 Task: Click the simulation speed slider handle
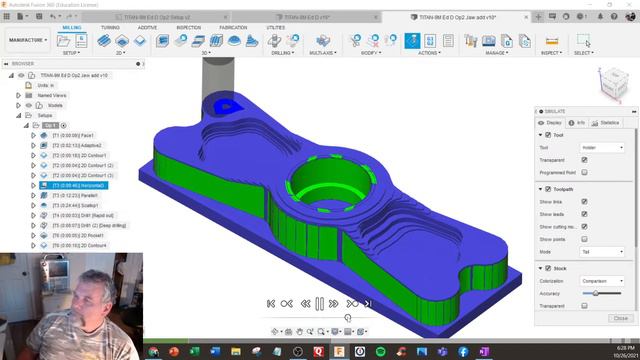(348, 318)
